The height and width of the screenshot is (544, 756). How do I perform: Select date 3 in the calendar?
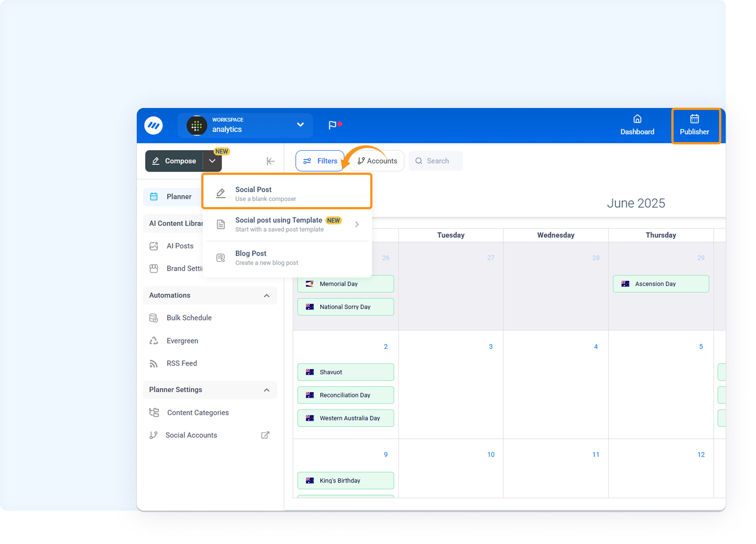tap(491, 347)
